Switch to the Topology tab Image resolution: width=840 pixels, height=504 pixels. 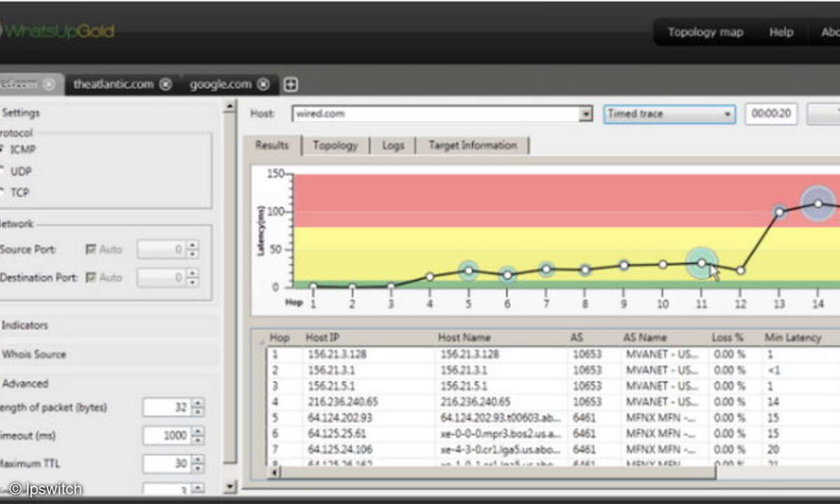335,146
